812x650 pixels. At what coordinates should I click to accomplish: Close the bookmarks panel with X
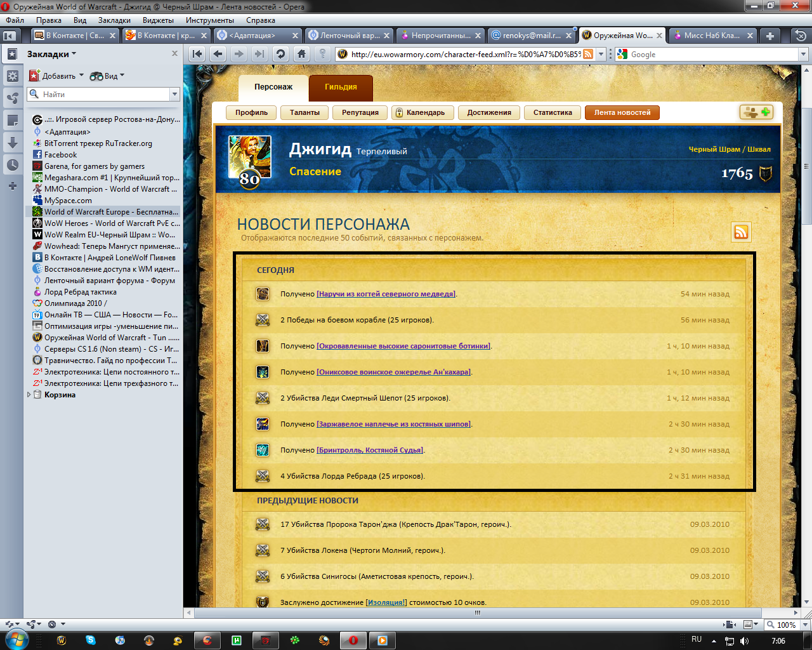point(174,54)
